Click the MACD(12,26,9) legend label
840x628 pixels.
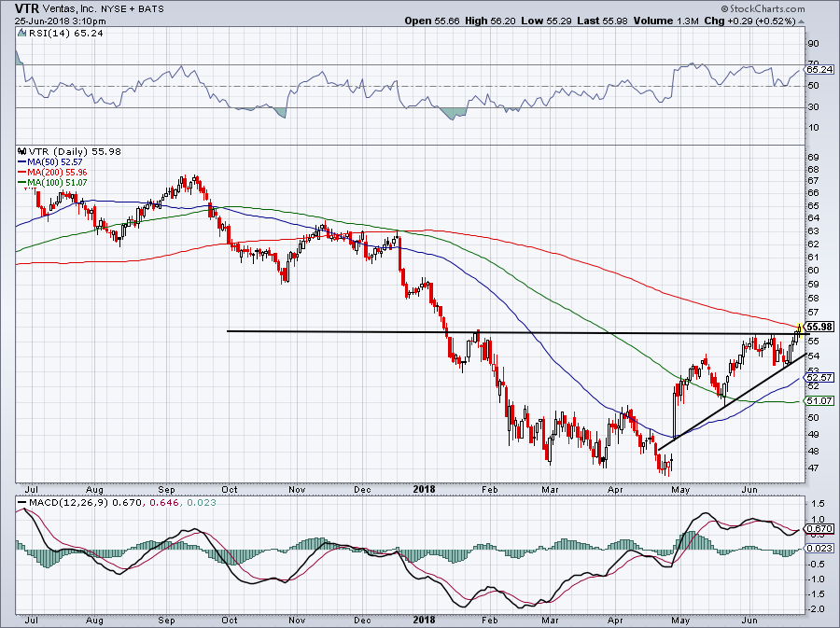pyautogui.click(x=67, y=503)
